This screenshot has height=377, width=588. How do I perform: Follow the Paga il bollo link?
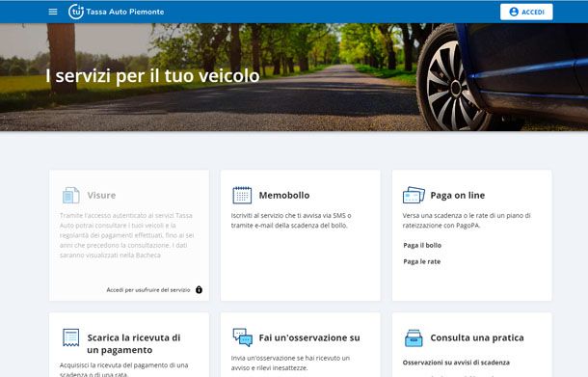pyautogui.click(x=422, y=245)
